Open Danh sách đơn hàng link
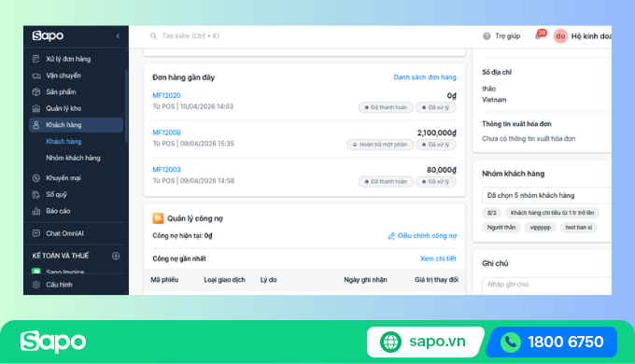 [425, 77]
